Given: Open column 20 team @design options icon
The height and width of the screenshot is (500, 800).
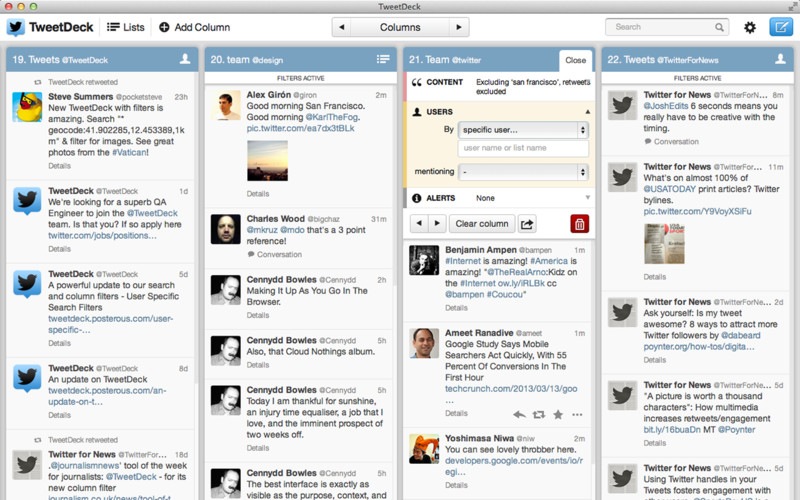Looking at the screenshot, I should click(x=383, y=59).
